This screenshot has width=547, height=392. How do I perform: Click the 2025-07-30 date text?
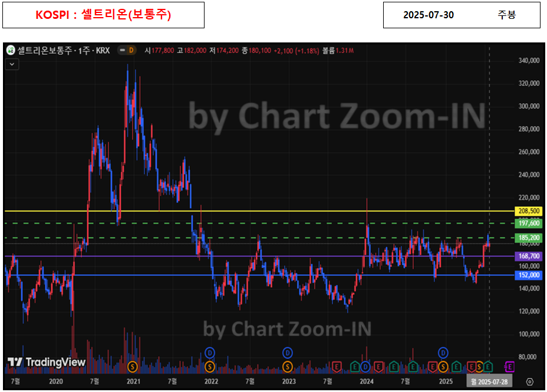429,15
